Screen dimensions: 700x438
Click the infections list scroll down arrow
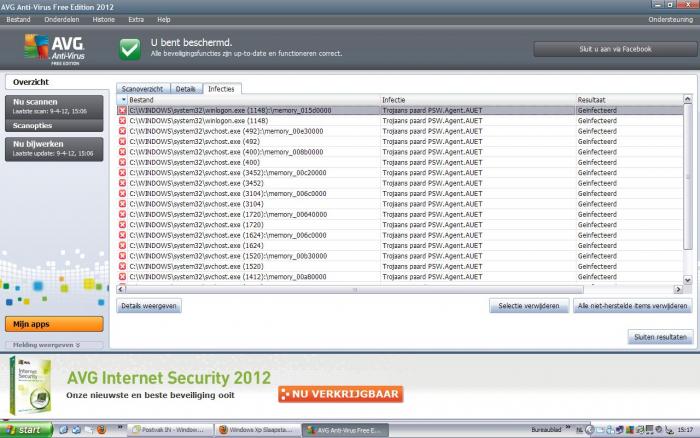(688, 280)
